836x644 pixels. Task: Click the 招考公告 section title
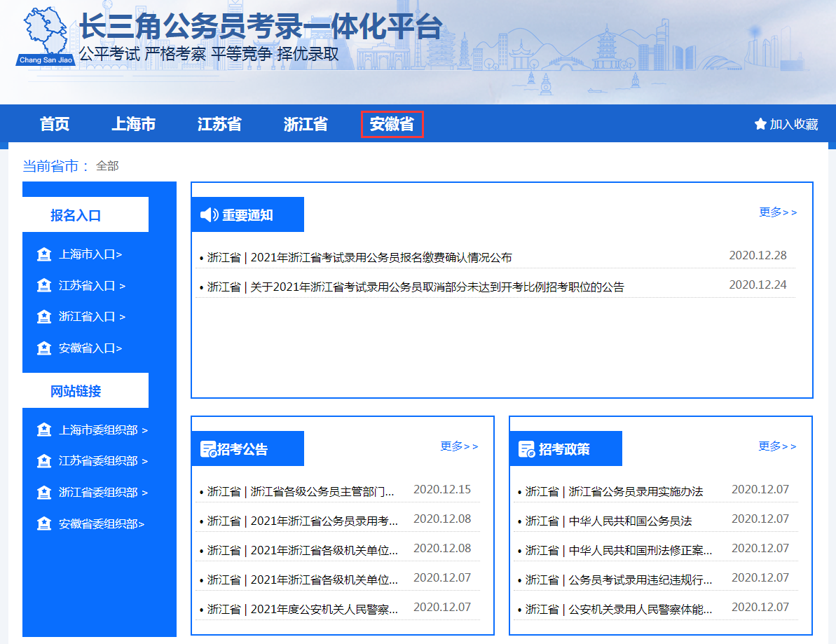click(242, 449)
